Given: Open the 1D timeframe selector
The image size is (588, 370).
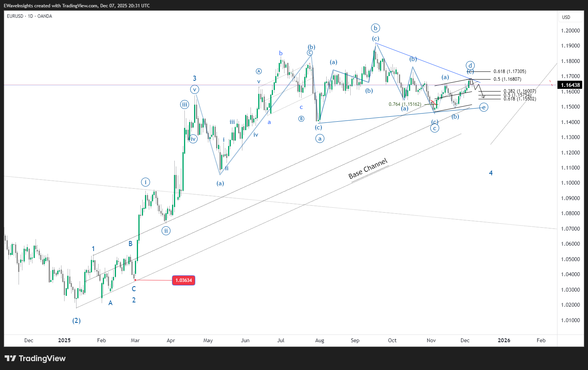Looking at the screenshot, I should (x=31, y=16).
